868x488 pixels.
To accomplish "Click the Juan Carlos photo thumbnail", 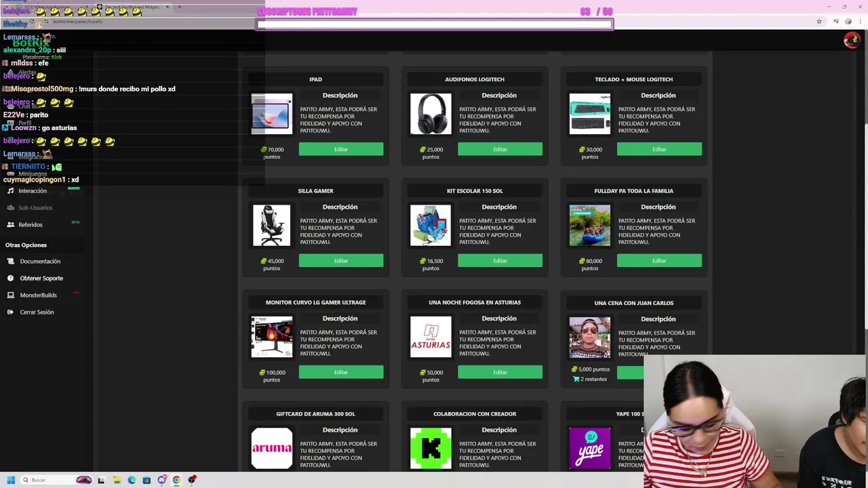I will [x=590, y=338].
